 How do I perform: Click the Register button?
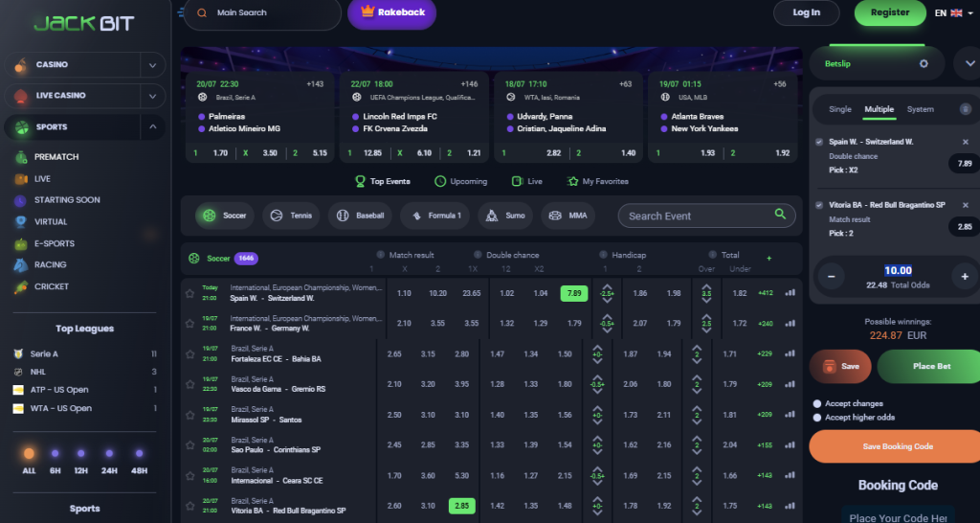tap(889, 13)
